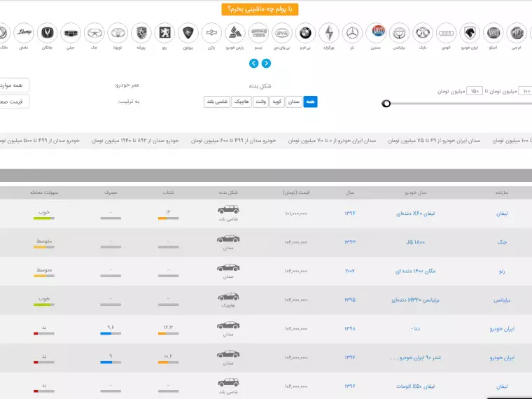Image resolution: width=532 pixels, height=399 pixels.
Task: Select the MG brand logo
Action: pos(517,33)
